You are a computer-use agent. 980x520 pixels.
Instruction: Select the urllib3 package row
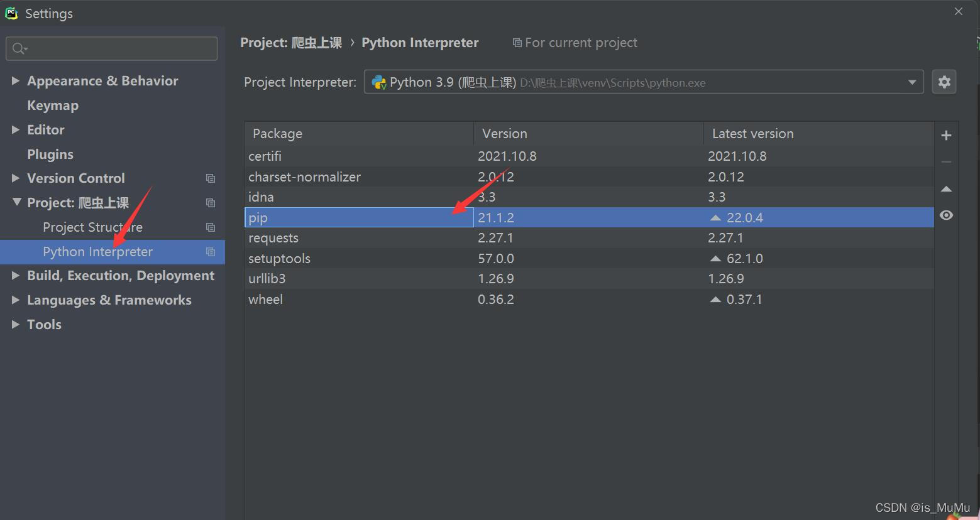click(x=589, y=279)
